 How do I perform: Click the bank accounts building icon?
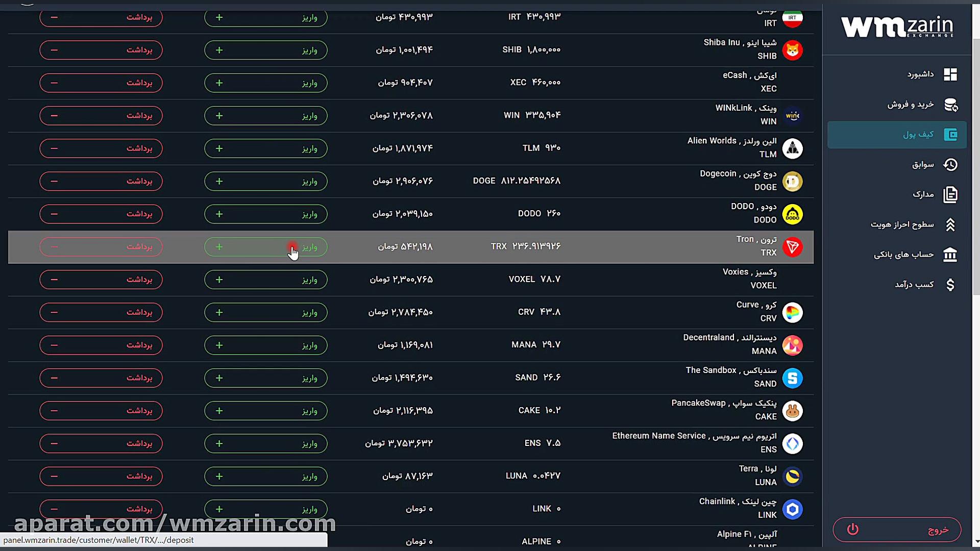pyautogui.click(x=950, y=255)
